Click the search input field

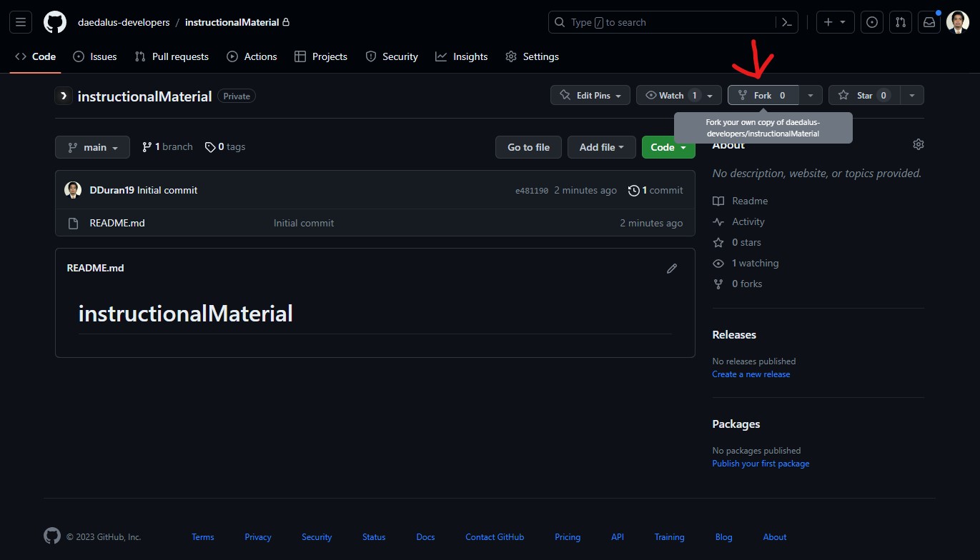tap(665, 22)
